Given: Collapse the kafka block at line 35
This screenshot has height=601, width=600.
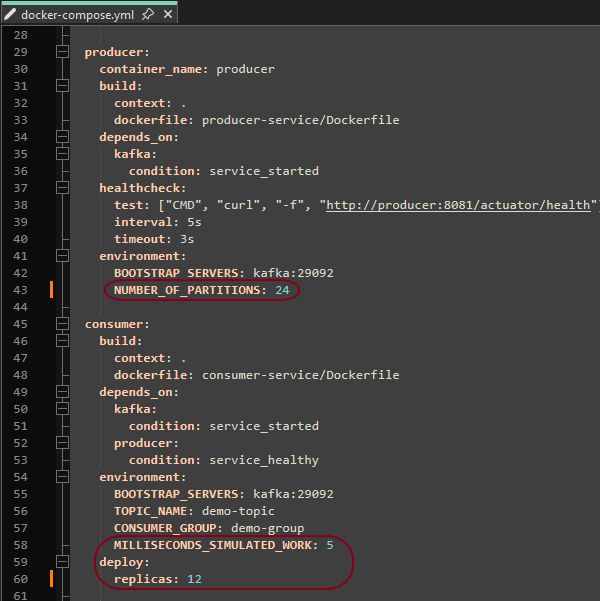Looking at the screenshot, I should (62, 154).
